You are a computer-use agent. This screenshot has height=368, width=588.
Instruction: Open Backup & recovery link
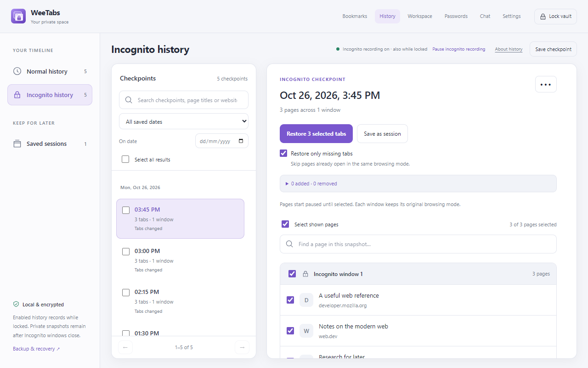click(36, 349)
